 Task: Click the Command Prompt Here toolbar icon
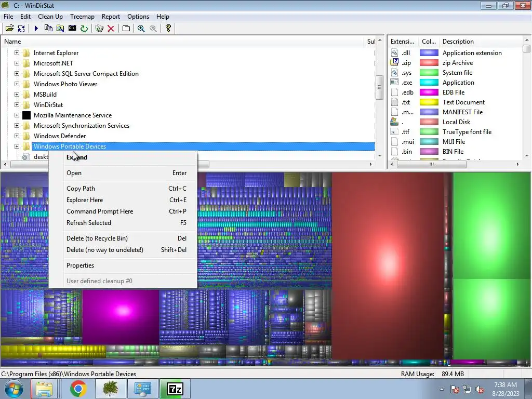(72, 29)
